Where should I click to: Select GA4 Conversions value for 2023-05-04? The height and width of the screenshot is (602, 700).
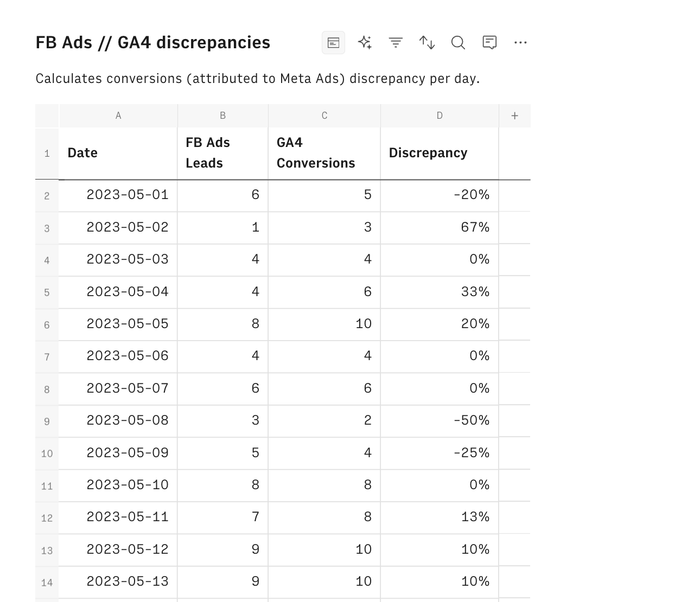[324, 292]
